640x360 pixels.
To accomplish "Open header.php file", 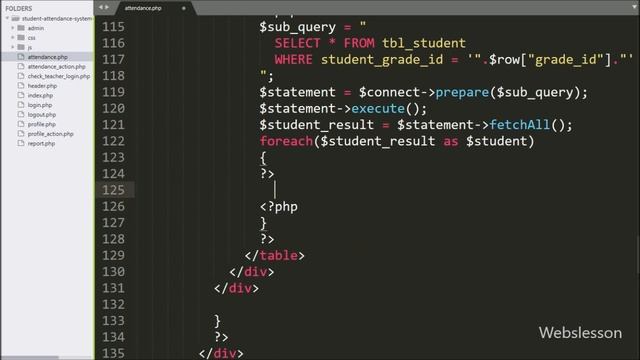I will tap(42, 86).
